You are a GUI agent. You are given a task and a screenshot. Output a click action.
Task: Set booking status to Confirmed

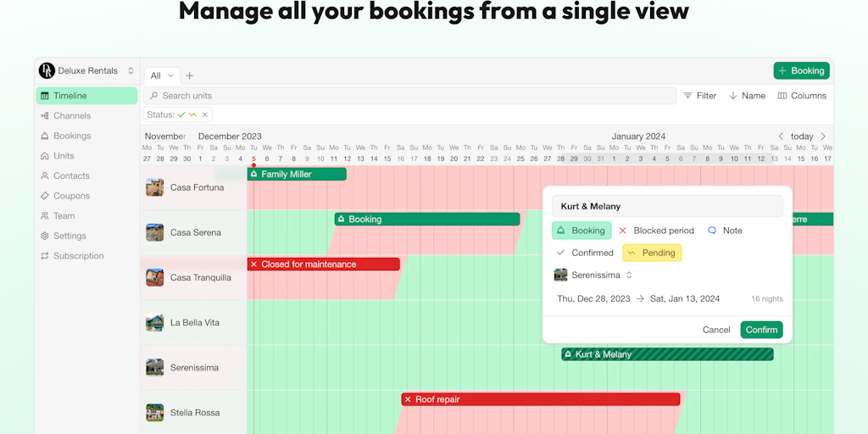[584, 253]
